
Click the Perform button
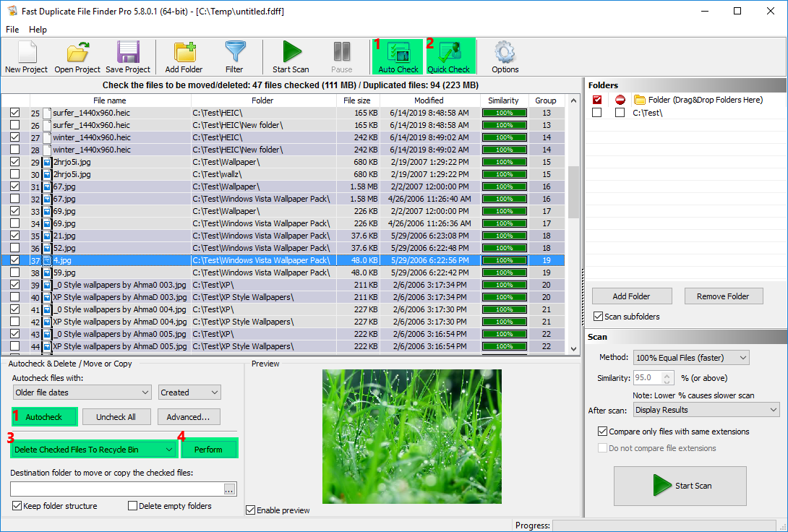[x=209, y=448]
